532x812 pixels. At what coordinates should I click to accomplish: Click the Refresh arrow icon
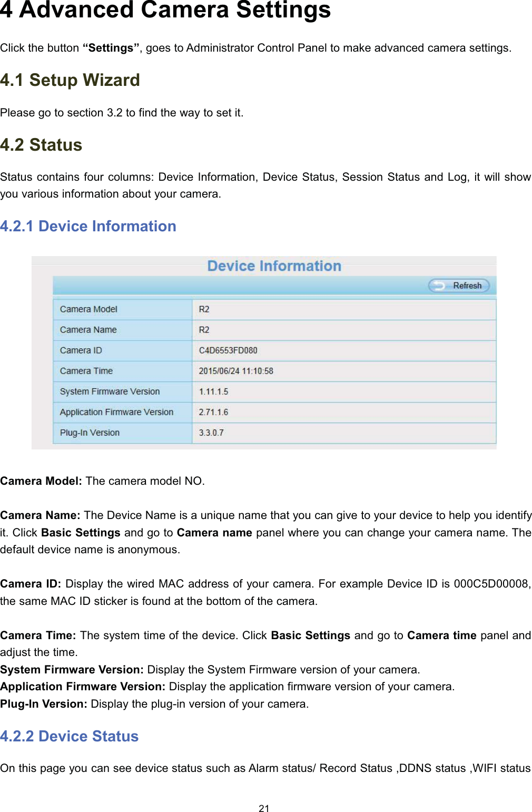(x=438, y=286)
